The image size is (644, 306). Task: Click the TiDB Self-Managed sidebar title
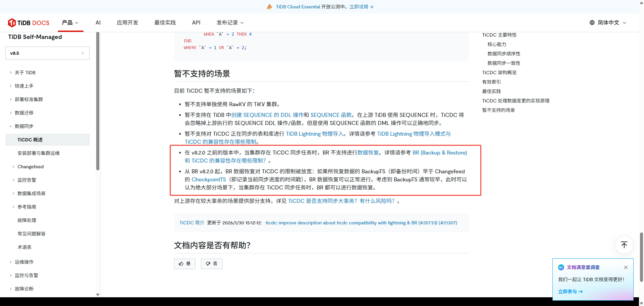35,37
